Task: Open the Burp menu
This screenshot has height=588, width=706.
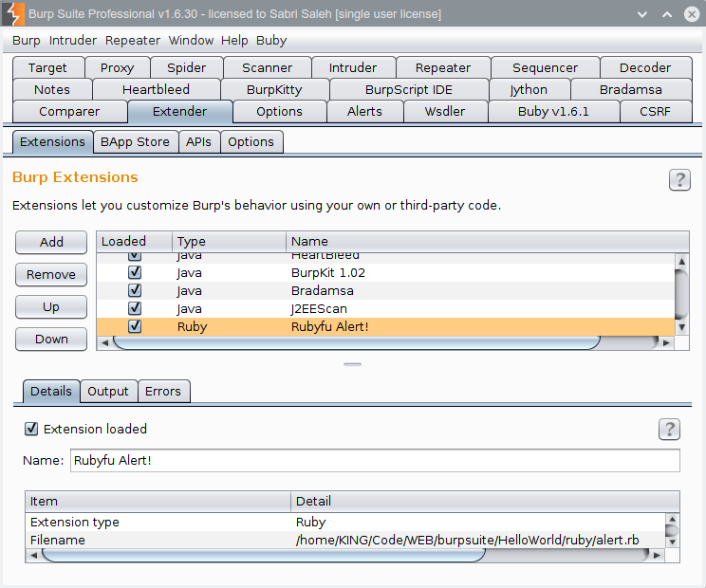Action: tap(26, 41)
